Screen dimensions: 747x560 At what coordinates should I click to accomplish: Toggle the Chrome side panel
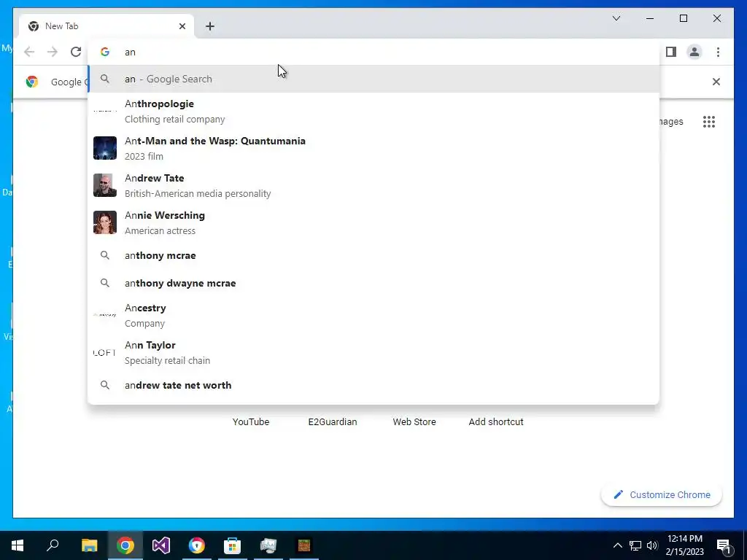click(x=671, y=52)
